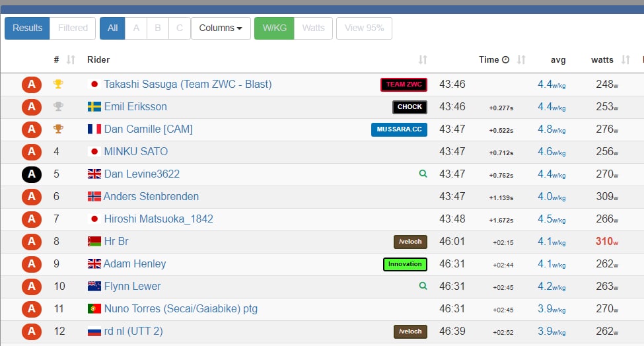Sort by watts column arrows
Viewport: 644px width, 346px height.
[x=626, y=60]
